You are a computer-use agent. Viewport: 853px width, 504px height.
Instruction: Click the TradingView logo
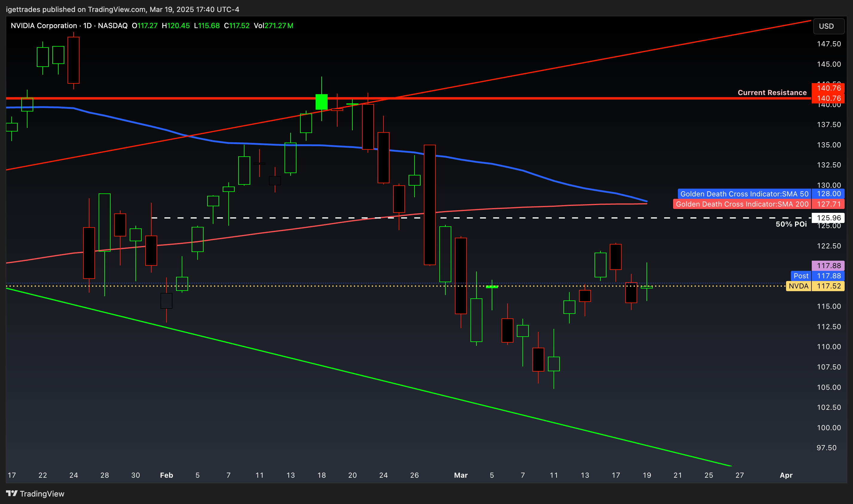click(x=35, y=494)
